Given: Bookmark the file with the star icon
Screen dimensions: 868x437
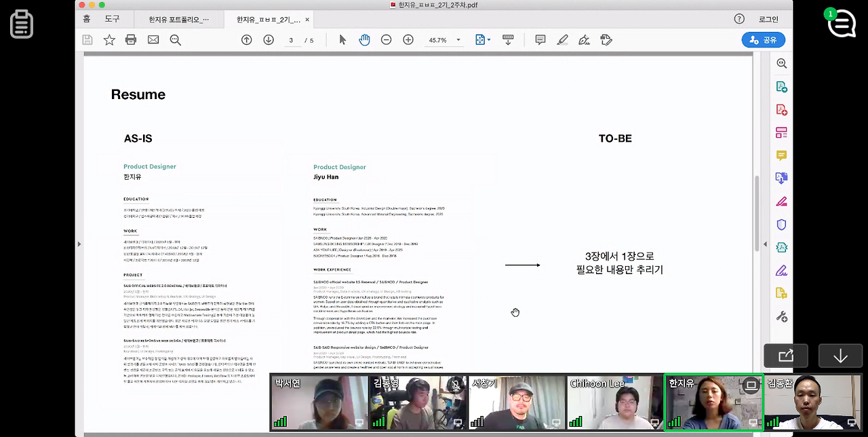Looking at the screenshot, I should click(x=109, y=40).
